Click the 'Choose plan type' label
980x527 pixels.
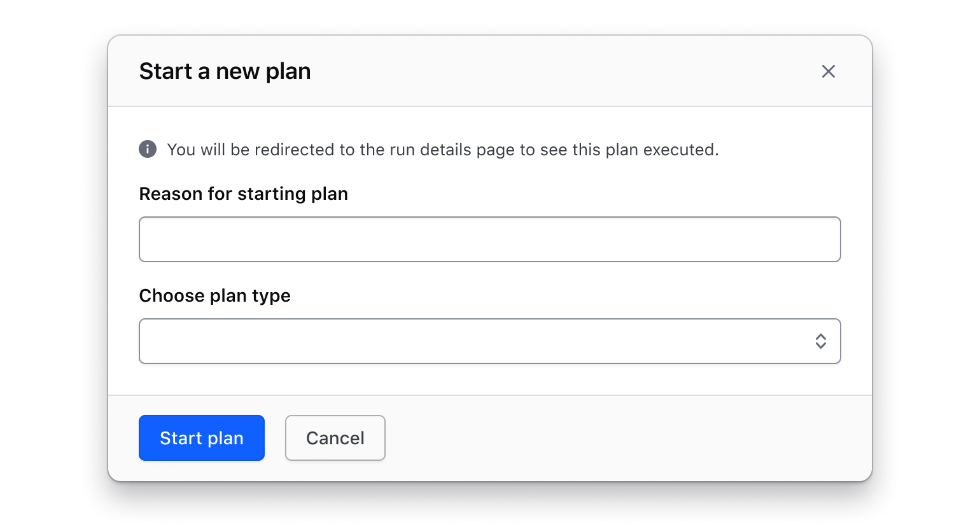[214, 295]
